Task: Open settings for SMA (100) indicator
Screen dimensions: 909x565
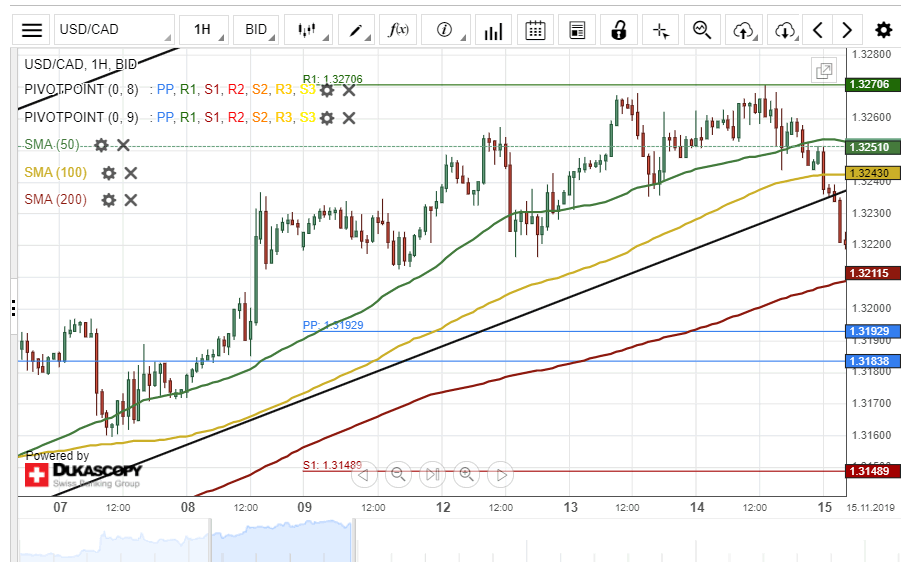Action: tap(109, 173)
